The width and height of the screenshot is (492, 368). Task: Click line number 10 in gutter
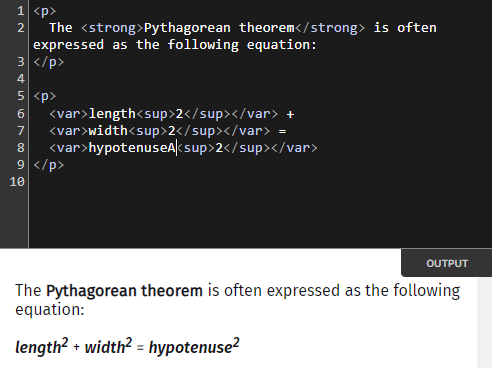tap(17, 182)
